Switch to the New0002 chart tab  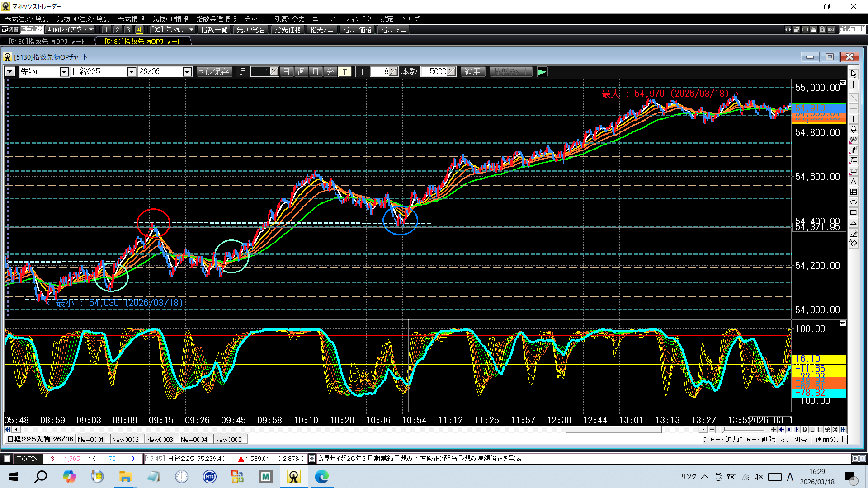[125, 439]
